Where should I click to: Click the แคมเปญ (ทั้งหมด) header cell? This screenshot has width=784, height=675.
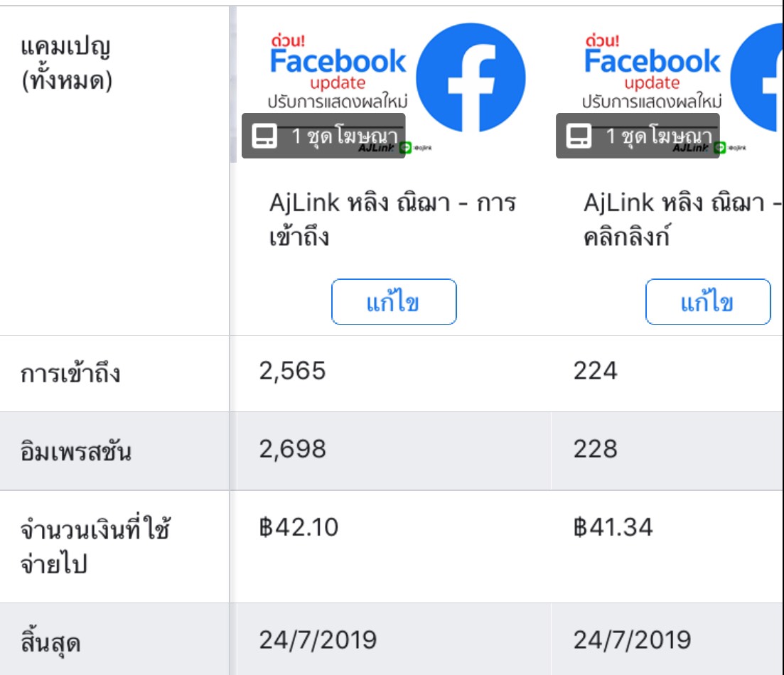pos(66,63)
